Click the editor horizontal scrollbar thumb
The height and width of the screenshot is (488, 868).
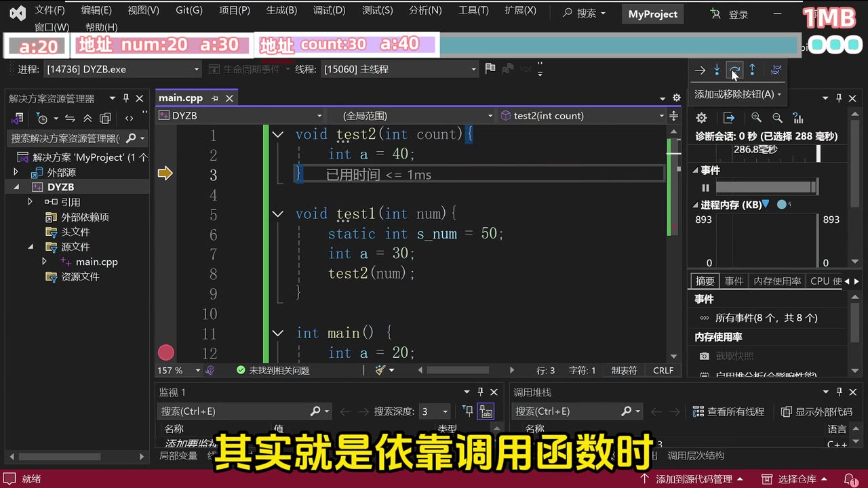458,370
